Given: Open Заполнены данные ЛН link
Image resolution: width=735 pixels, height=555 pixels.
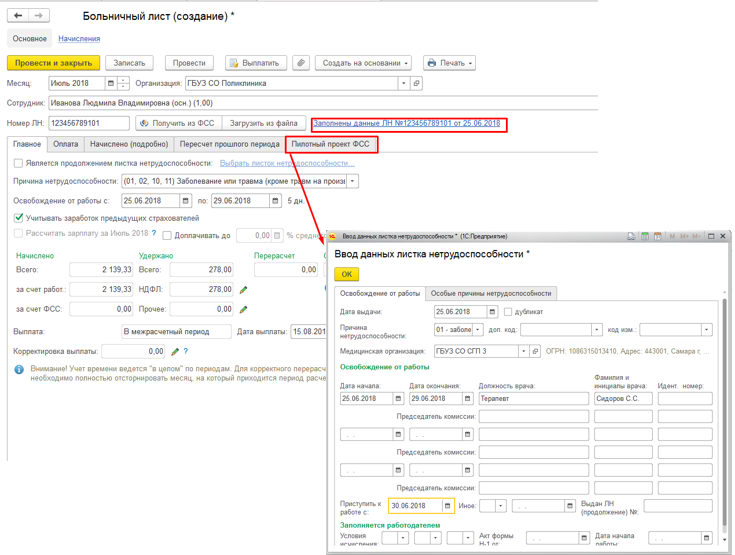Looking at the screenshot, I should click(406, 123).
